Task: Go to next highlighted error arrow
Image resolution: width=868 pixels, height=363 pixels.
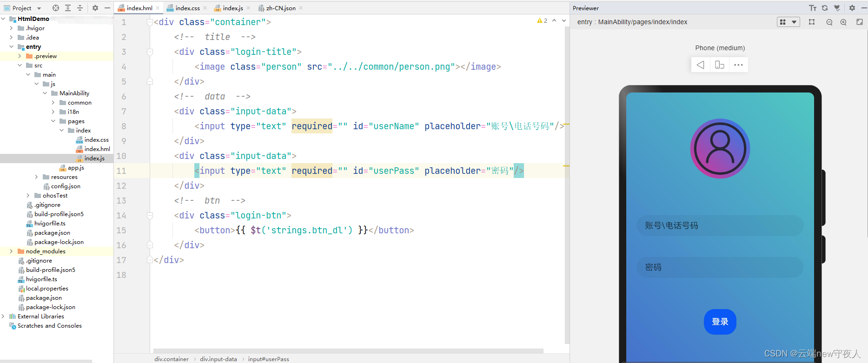Action: tap(564, 20)
